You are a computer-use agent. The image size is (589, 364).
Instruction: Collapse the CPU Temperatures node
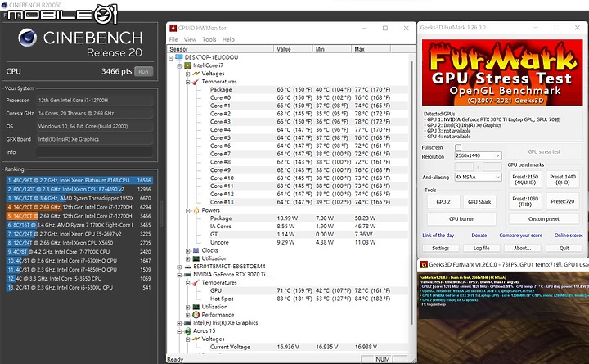(187, 82)
